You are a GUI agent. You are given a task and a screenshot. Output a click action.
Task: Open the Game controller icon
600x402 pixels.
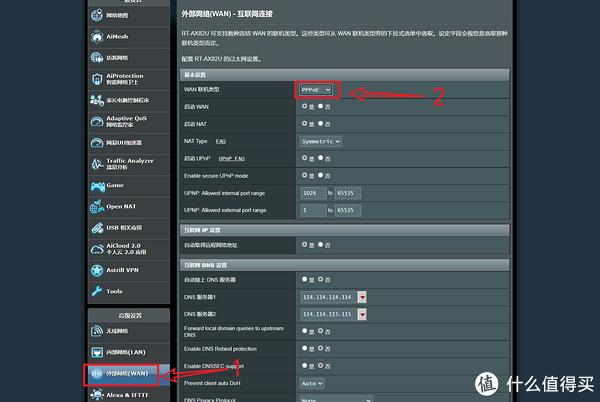click(98, 186)
